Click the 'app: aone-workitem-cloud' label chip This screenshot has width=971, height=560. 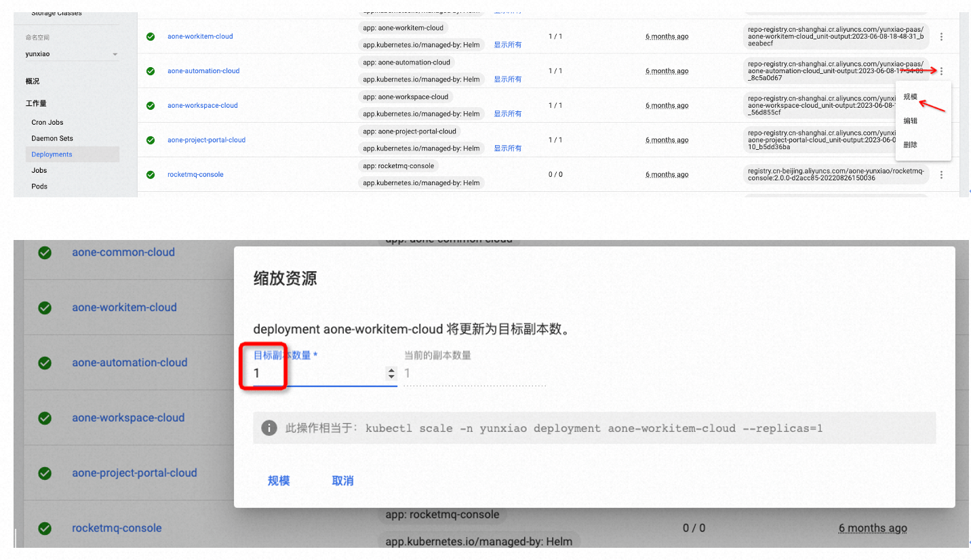(403, 28)
